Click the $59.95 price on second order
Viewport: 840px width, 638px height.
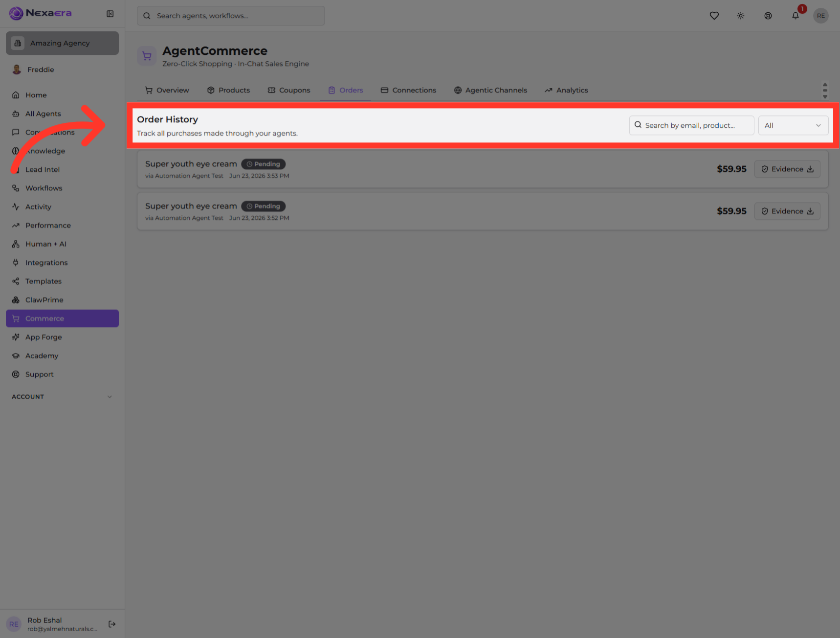[731, 211]
